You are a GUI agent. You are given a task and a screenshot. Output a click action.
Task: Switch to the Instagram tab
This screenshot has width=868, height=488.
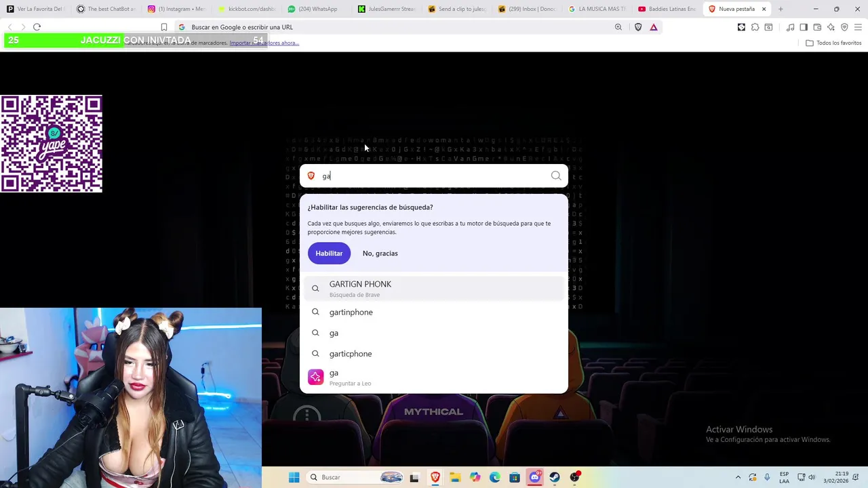tap(176, 9)
